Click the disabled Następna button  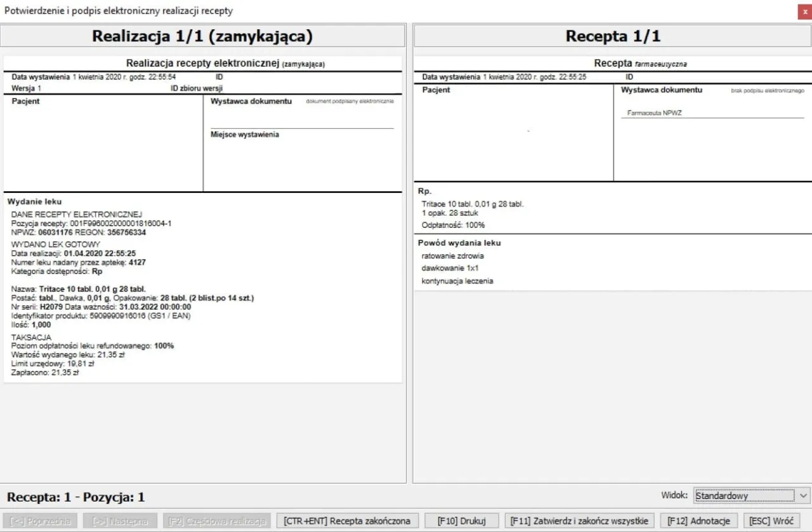pyautogui.click(x=120, y=521)
